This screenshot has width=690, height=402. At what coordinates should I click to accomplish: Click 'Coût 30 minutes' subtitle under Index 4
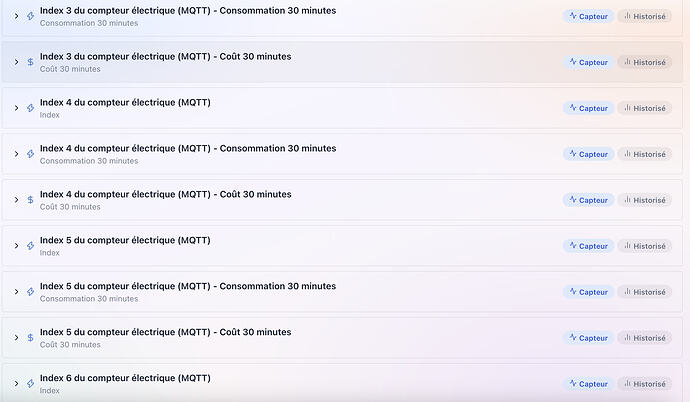[70, 207]
